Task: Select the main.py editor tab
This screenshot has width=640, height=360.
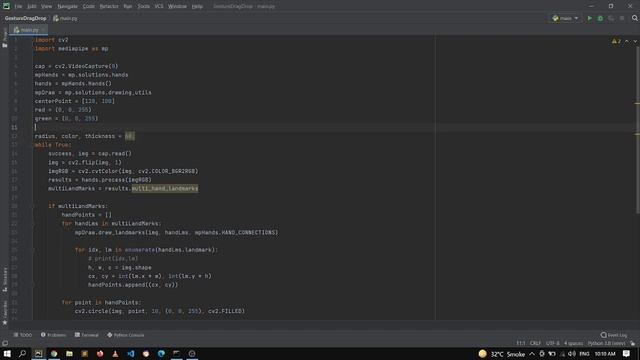Action: click(x=28, y=30)
